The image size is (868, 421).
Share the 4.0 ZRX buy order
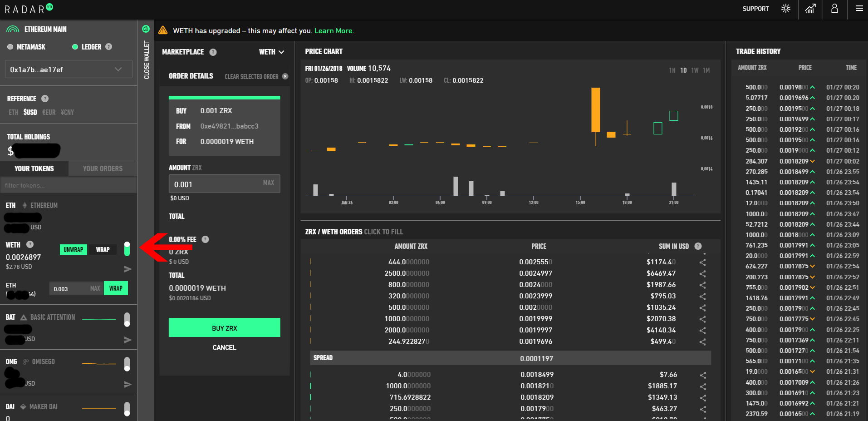pos(703,375)
